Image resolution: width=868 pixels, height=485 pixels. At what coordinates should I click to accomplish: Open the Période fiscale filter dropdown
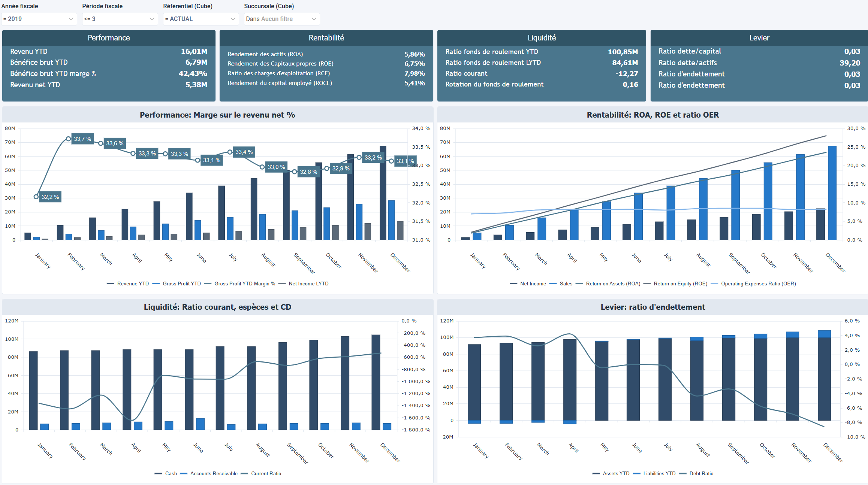coord(119,19)
